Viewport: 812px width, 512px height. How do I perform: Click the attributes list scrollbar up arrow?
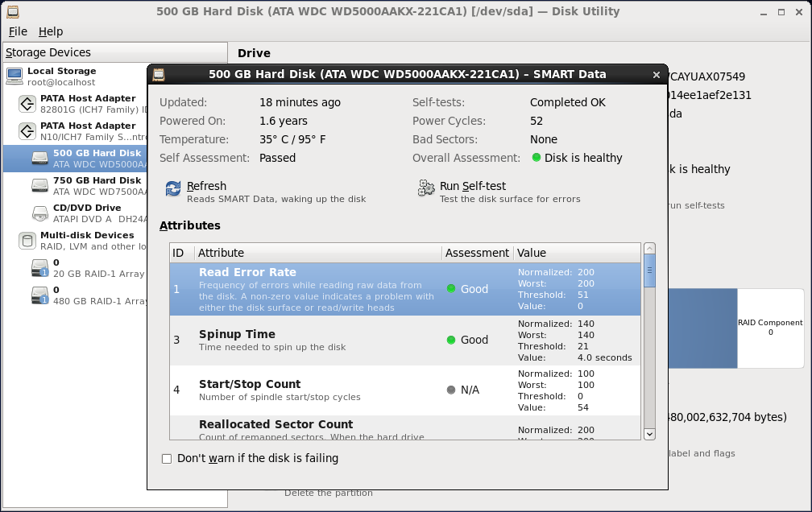(649, 249)
